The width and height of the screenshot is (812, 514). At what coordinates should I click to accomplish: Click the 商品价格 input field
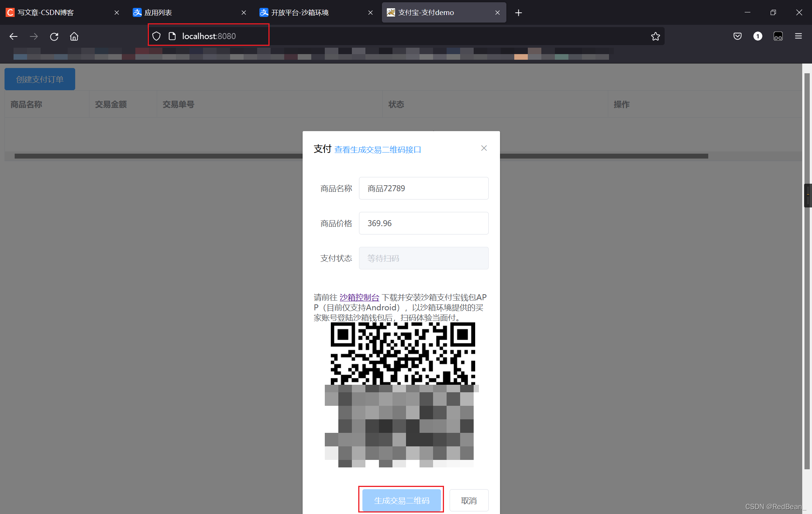pyautogui.click(x=423, y=223)
